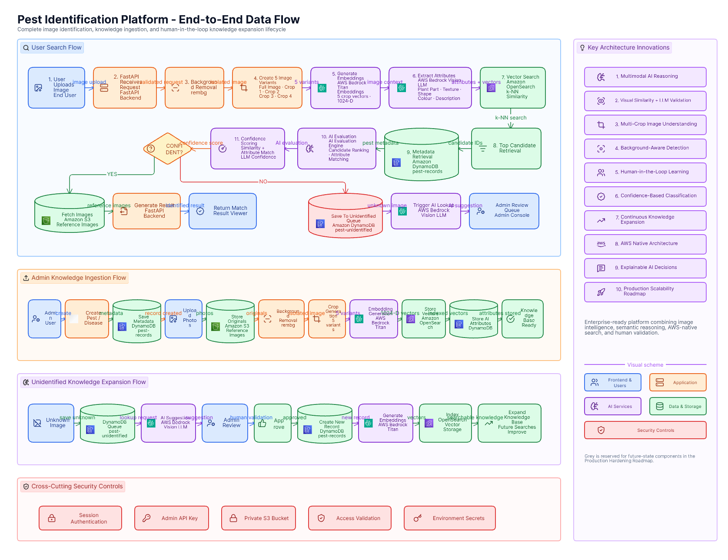This screenshot has width=728, height=560.
Task: Click the focus icon in Background-Aware Detection
Action: point(601,149)
